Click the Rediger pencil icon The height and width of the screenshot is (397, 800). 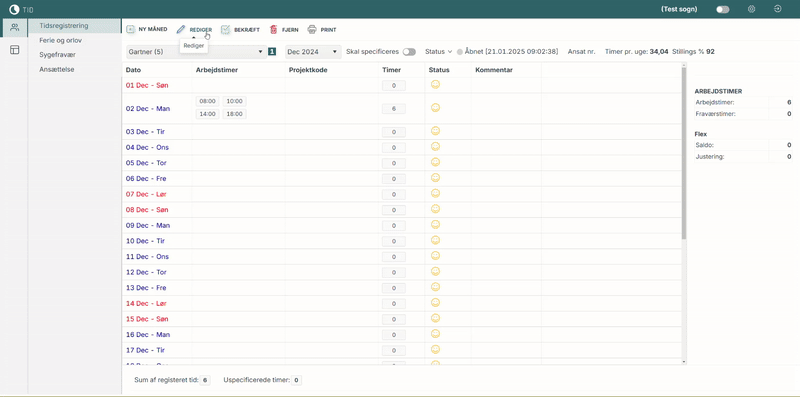pos(181,30)
